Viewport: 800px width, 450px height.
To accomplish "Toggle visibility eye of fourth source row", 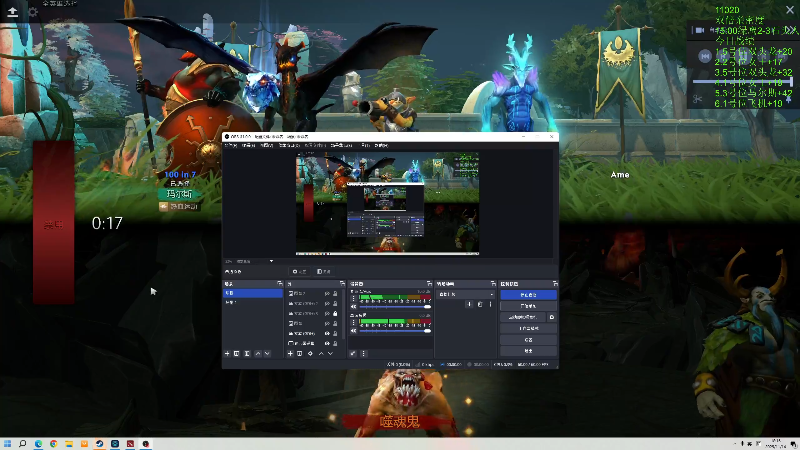I will click(327, 323).
